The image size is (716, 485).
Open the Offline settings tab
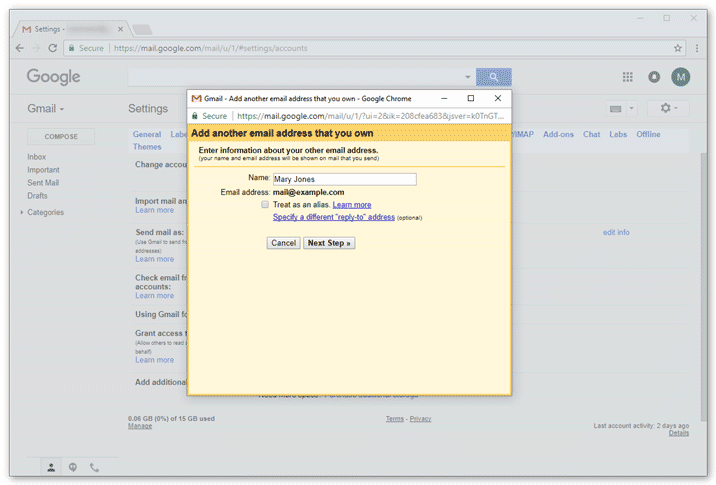648,134
